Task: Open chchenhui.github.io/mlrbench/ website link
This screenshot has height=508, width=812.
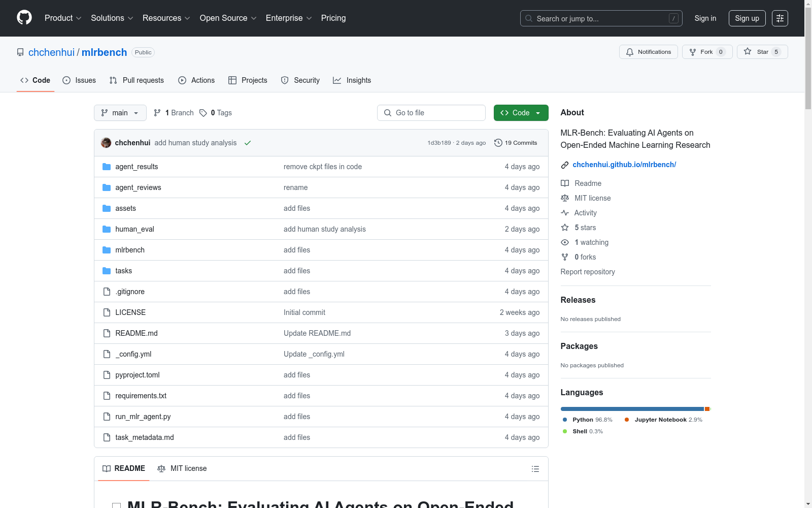Action: pos(624,165)
